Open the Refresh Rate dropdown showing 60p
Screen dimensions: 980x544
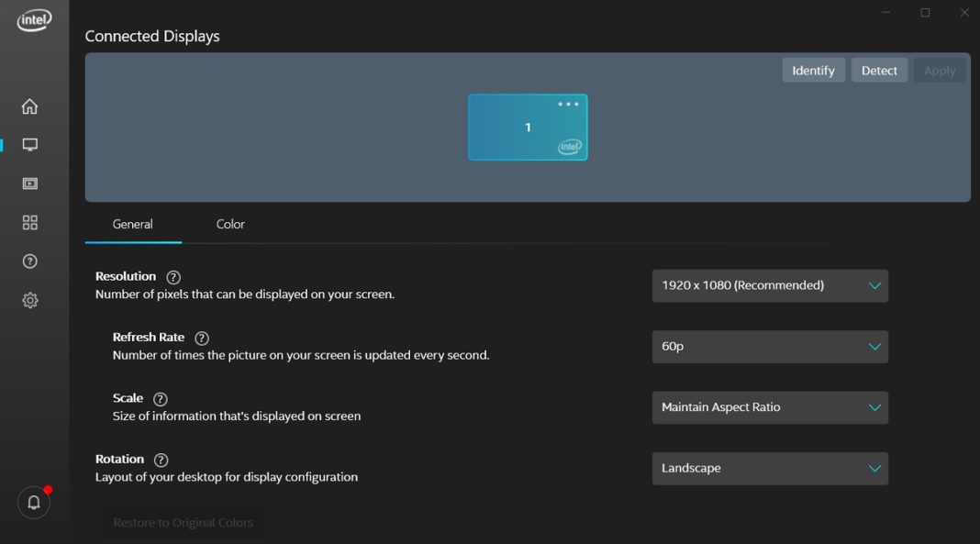point(770,347)
